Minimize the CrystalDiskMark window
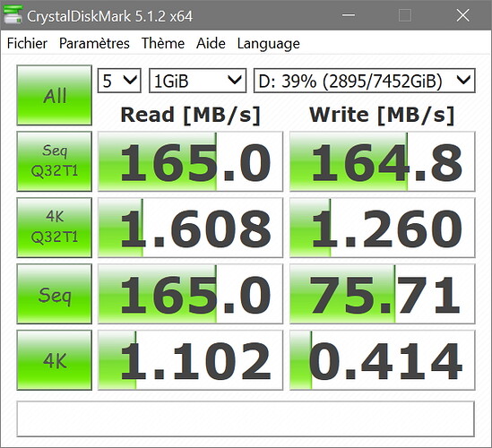This screenshot has width=492, height=448. tap(349, 15)
